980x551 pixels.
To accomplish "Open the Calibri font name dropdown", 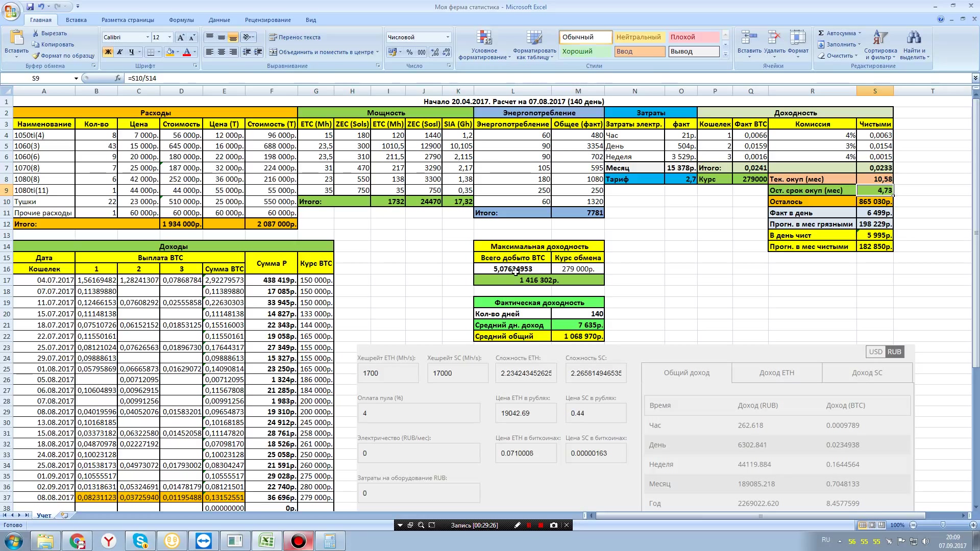I will click(x=148, y=37).
